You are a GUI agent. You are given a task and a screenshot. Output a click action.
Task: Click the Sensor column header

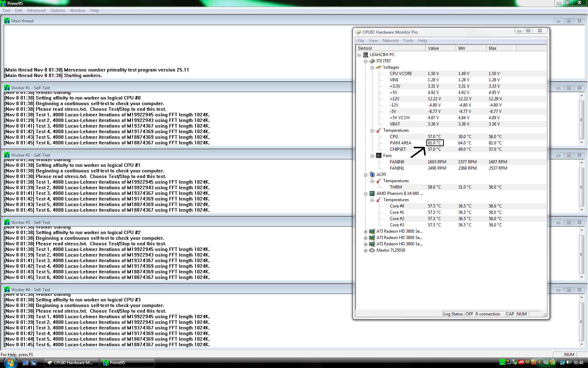point(391,48)
